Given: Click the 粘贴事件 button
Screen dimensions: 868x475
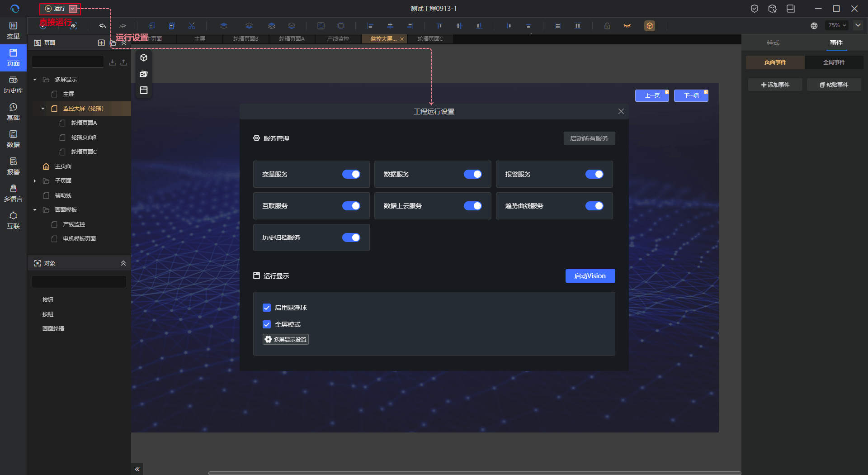Looking at the screenshot, I should pyautogui.click(x=834, y=85).
